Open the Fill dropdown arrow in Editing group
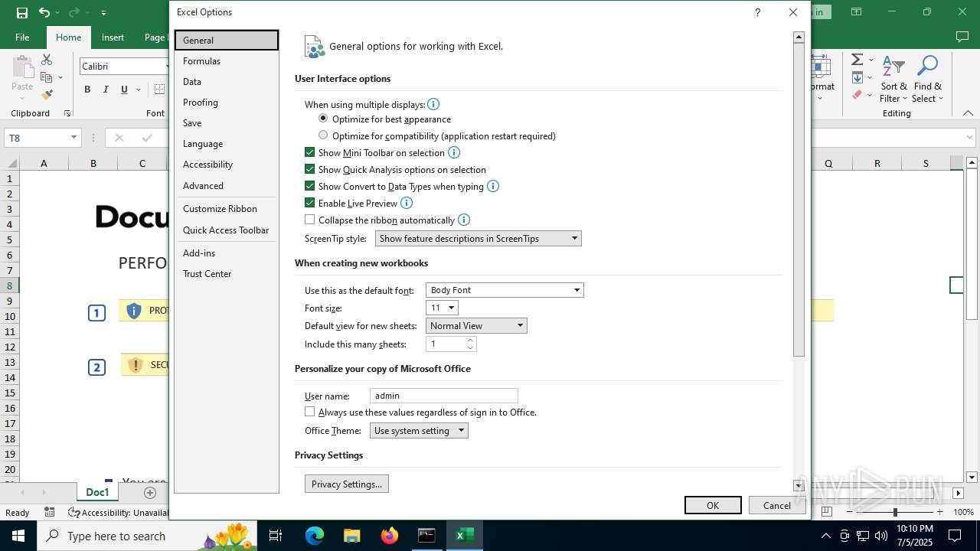 click(x=870, y=78)
